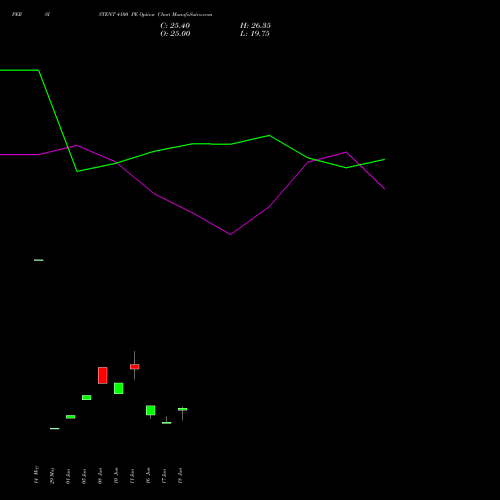Select the 18 Jun date label
This screenshot has width=500, height=500.
(180, 476)
